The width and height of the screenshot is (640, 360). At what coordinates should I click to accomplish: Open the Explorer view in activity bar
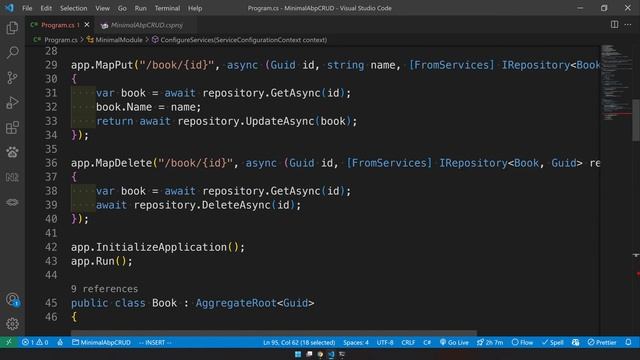[x=12, y=28]
